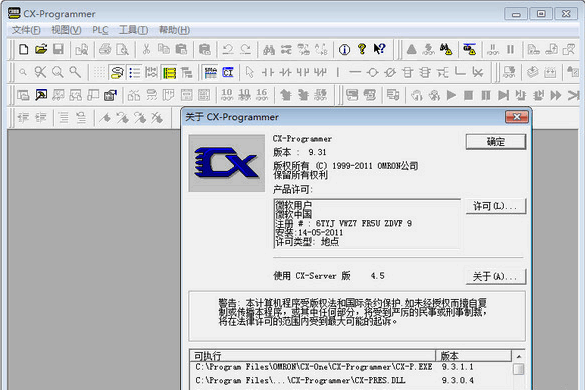The width and height of the screenshot is (585, 390).
Task: Insert a new normally open contact
Action: tap(267, 72)
